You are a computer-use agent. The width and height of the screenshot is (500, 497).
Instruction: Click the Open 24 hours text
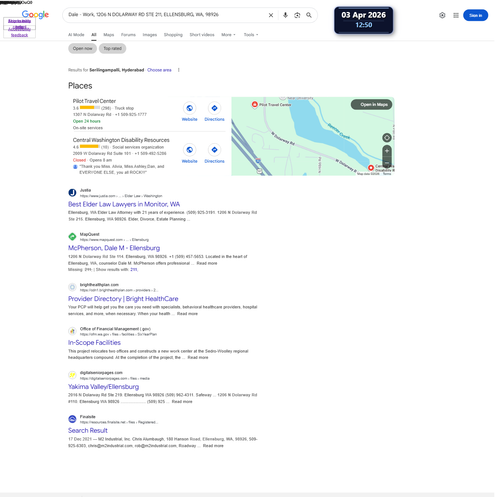(x=87, y=121)
